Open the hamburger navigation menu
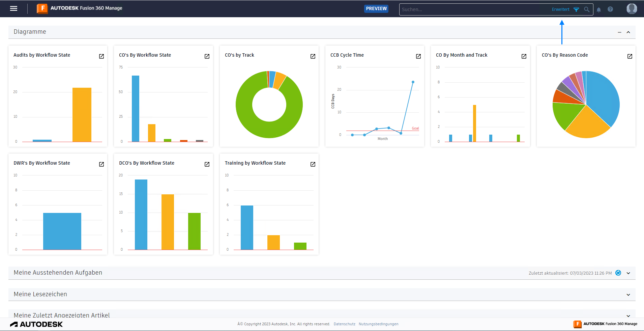This screenshot has height=331, width=644. 14,8
